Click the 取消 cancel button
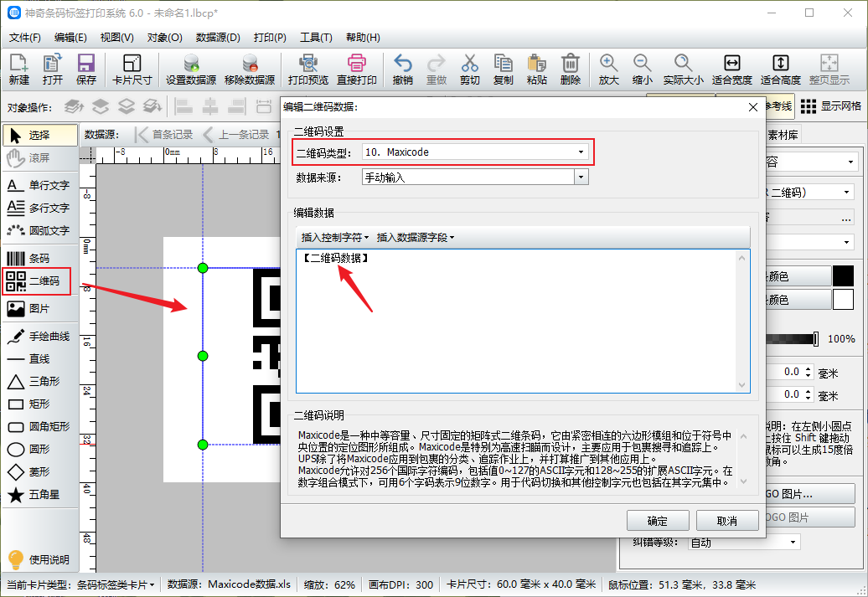 [727, 521]
